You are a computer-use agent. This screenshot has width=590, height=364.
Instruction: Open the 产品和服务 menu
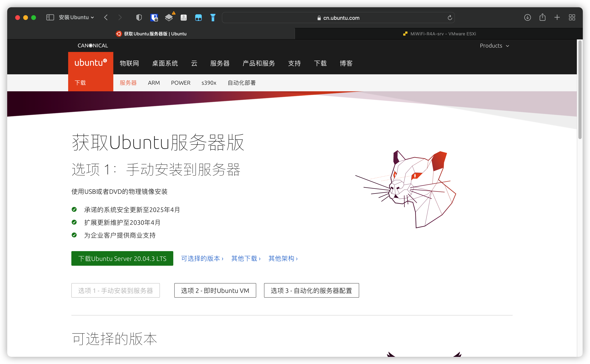(259, 63)
